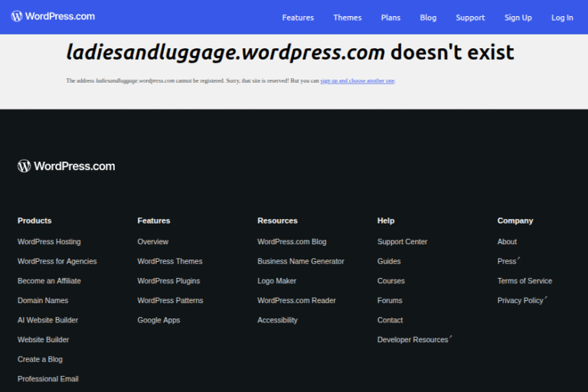
Task: Open the Themes navigation item
Action: (348, 18)
